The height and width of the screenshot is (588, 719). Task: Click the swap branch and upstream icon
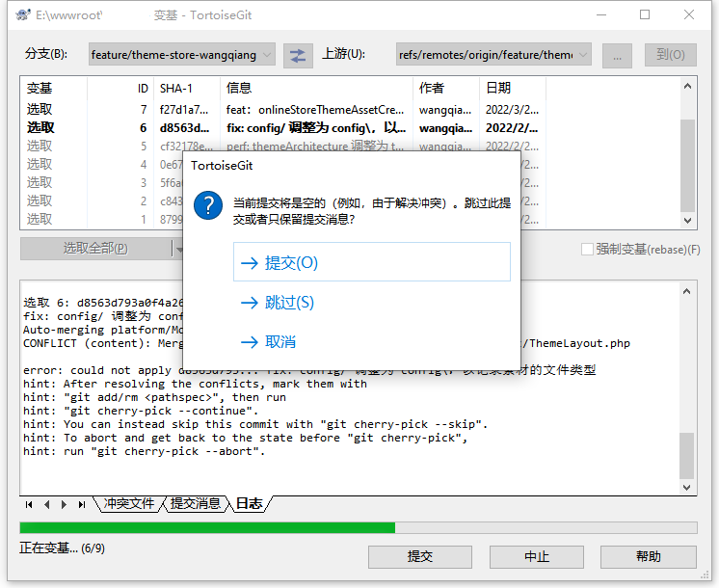pos(298,56)
